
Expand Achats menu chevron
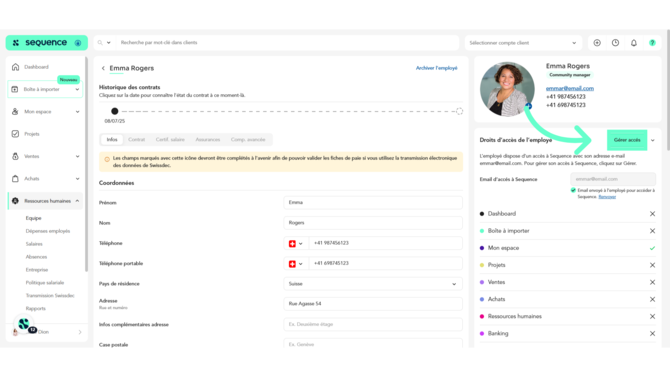coord(77,179)
